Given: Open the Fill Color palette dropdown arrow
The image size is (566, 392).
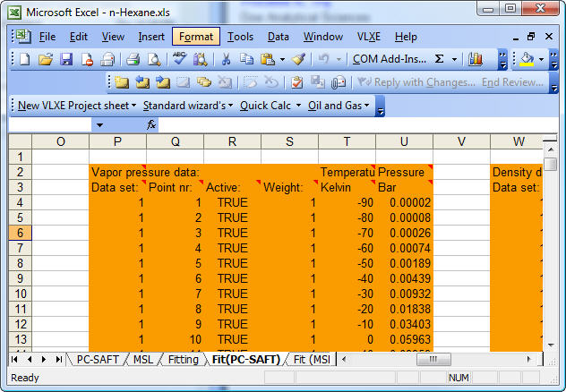Looking at the screenshot, I should point(541,59).
